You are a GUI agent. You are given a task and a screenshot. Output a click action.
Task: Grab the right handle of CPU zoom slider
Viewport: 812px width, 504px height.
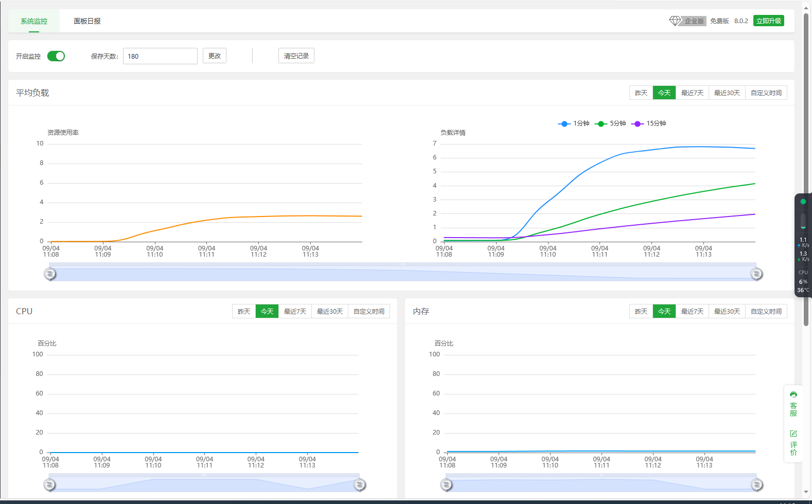pos(360,484)
